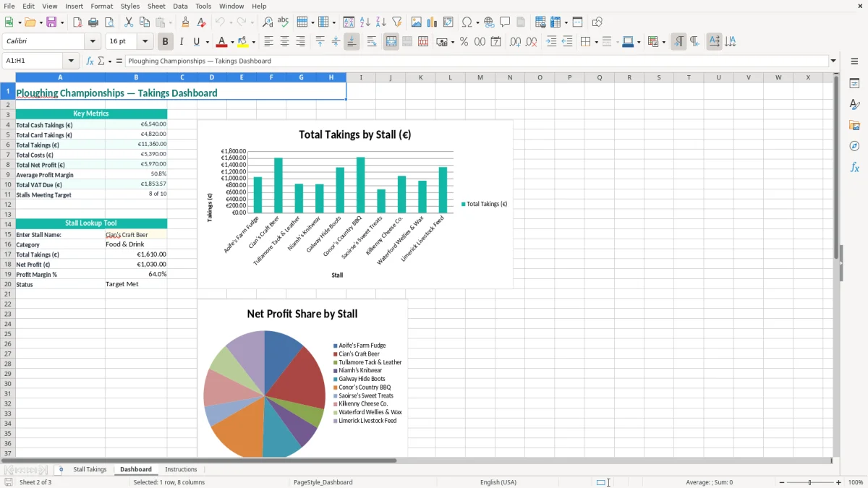
Task: Open the Font Name dropdown
Action: tap(93, 42)
